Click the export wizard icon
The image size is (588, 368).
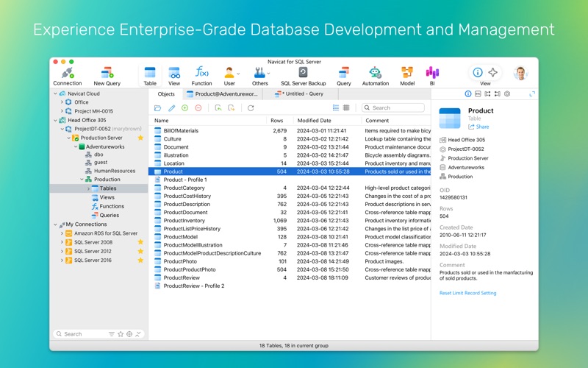point(232,108)
